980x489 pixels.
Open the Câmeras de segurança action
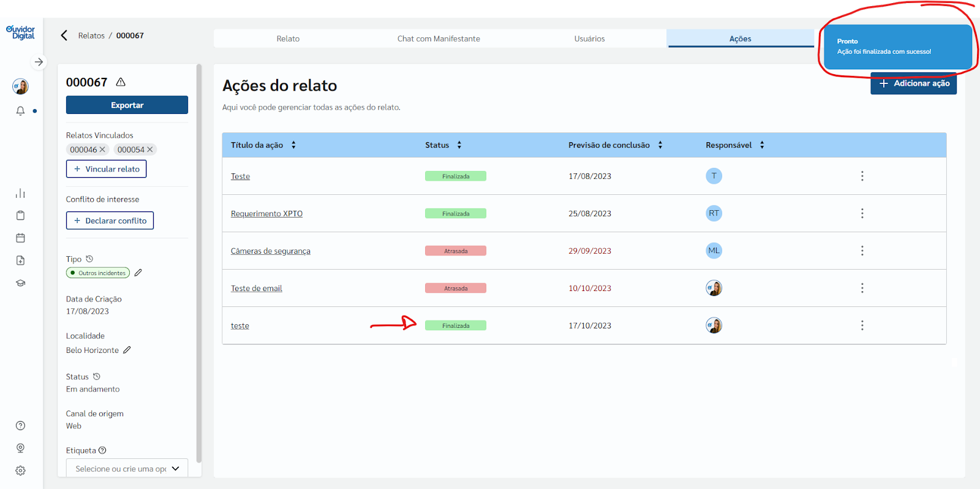pos(271,251)
